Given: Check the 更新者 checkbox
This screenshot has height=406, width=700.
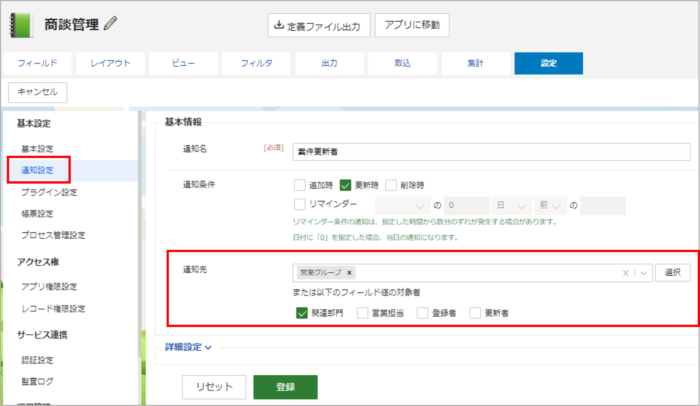Looking at the screenshot, I should point(475,313).
